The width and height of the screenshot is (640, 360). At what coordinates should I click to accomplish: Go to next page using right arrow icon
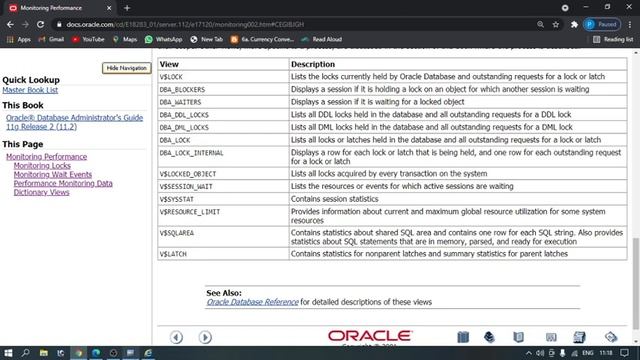click(x=205, y=337)
